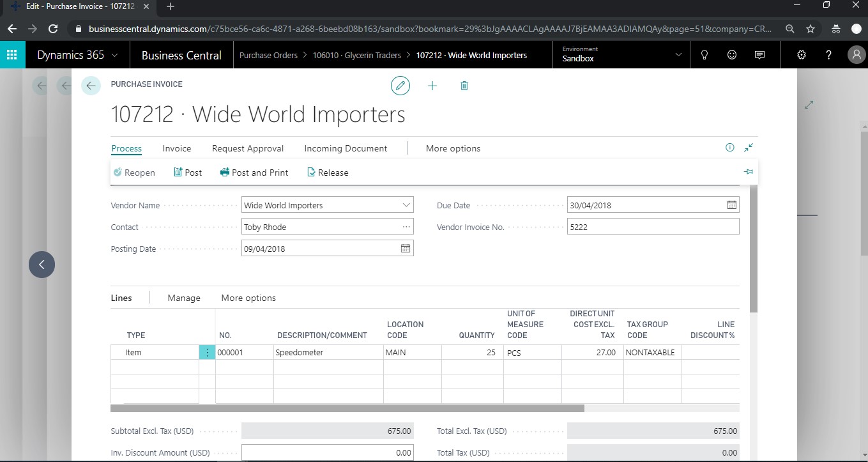Collapse page using shrink arrows icon
The height and width of the screenshot is (462, 868).
(749, 148)
